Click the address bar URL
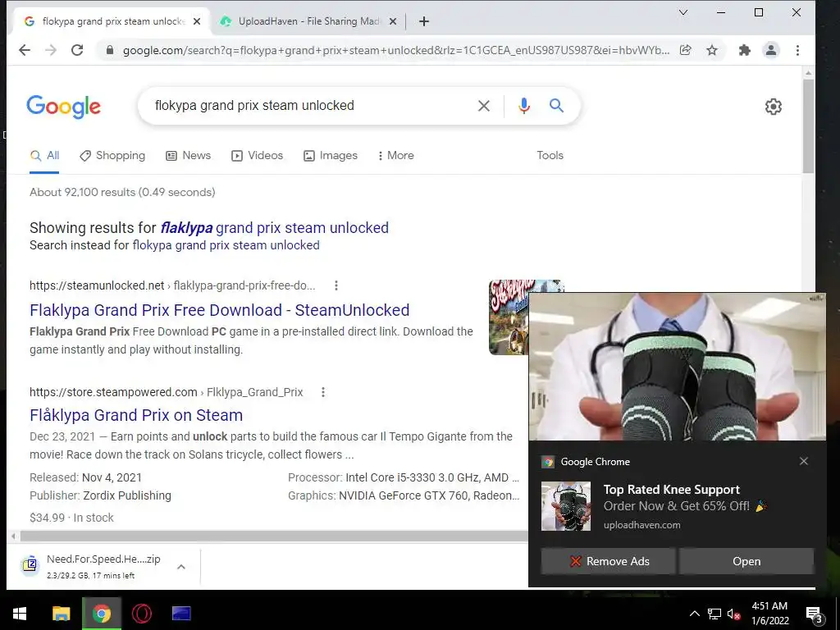The image size is (840, 630). coord(396,50)
